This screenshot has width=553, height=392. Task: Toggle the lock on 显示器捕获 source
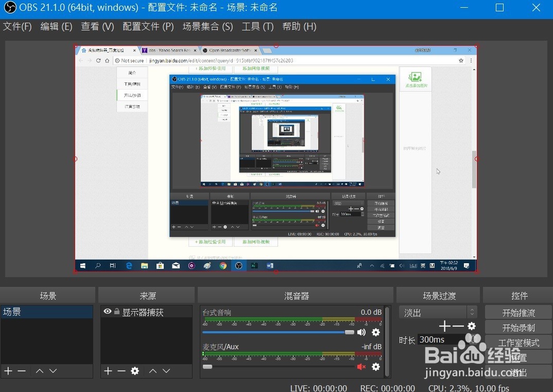[x=117, y=312]
